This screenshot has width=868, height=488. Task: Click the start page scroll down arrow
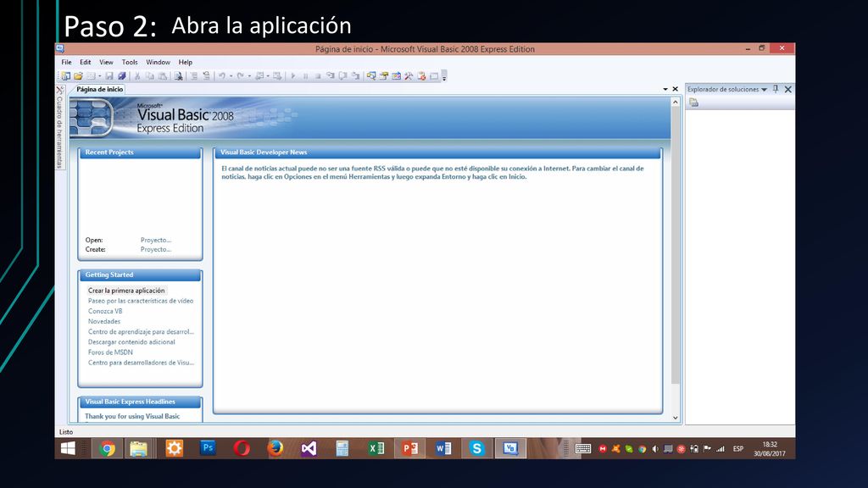point(676,418)
